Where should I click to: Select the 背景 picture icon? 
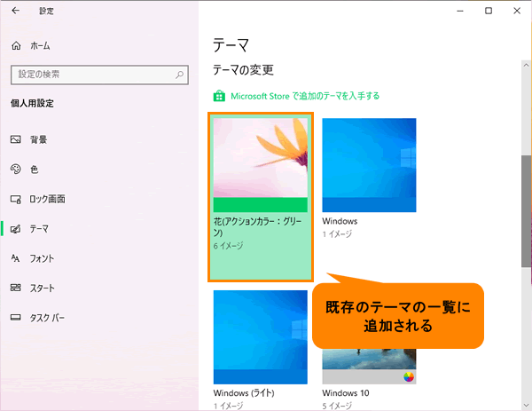(x=16, y=139)
